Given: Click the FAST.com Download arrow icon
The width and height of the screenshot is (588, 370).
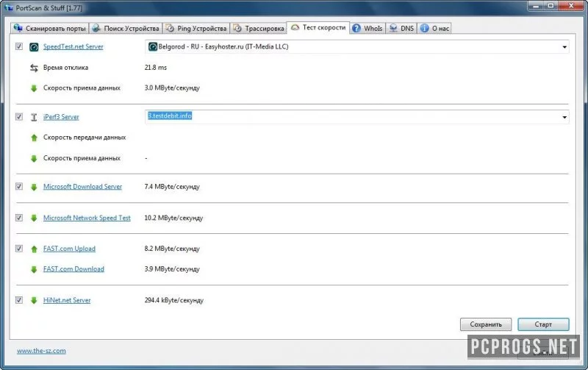Looking at the screenshot, I should coord(34,269).
